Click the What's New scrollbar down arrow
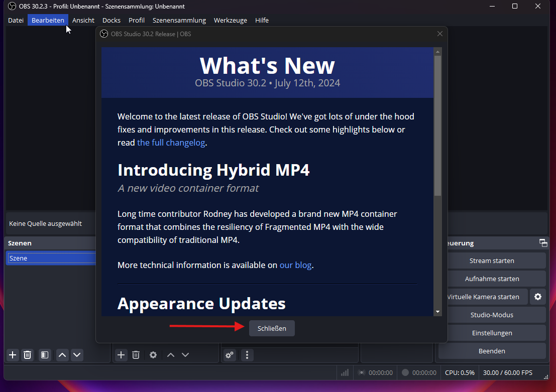The image size is (556, 392). pos(437,312)
